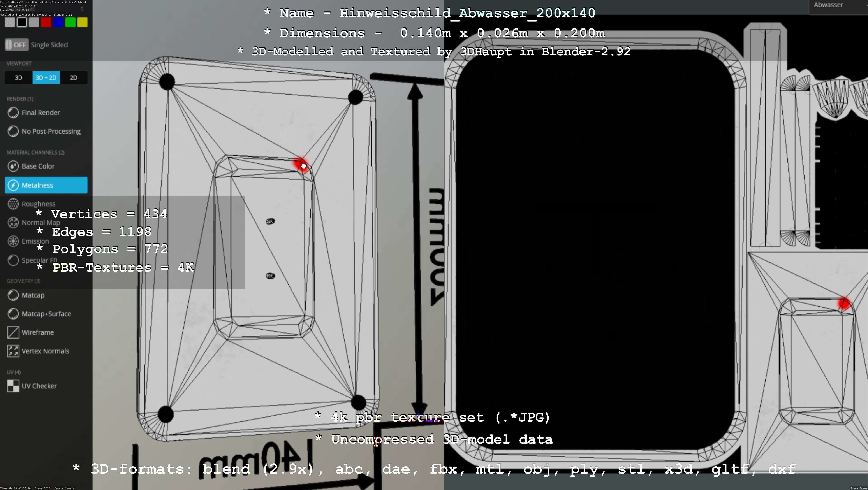This screenshot has height=490, width=868.
Task: Activate the UV Checker icon
Action: point(13,386)
